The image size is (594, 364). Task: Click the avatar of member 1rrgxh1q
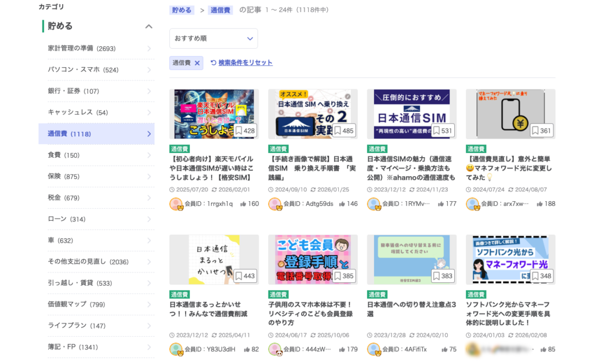pyautogui.click(x=176, y=204)
